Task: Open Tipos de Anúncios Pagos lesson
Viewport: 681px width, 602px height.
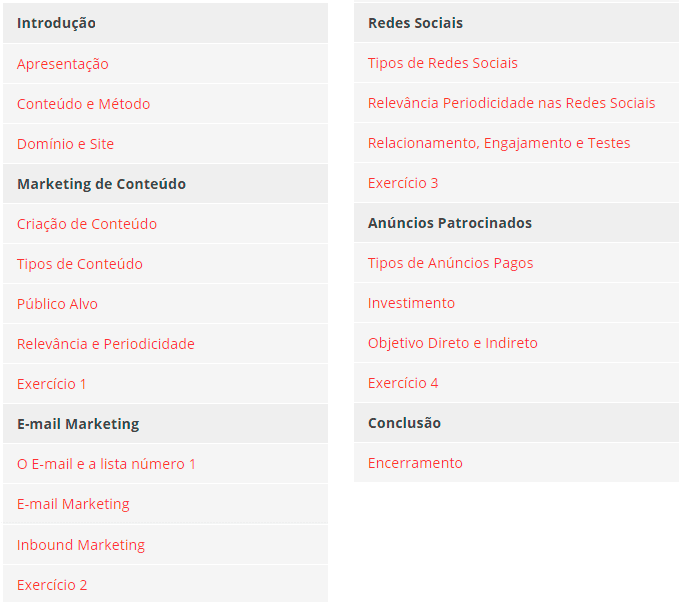Action: tap(451, 263)
